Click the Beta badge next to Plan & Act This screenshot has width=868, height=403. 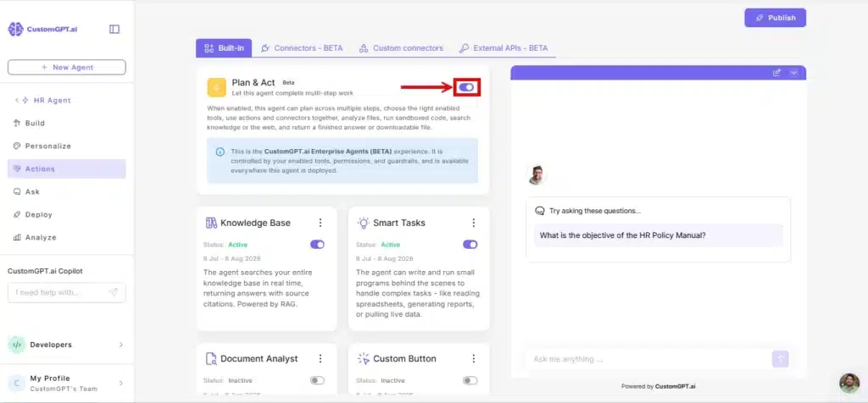[288, 83]
